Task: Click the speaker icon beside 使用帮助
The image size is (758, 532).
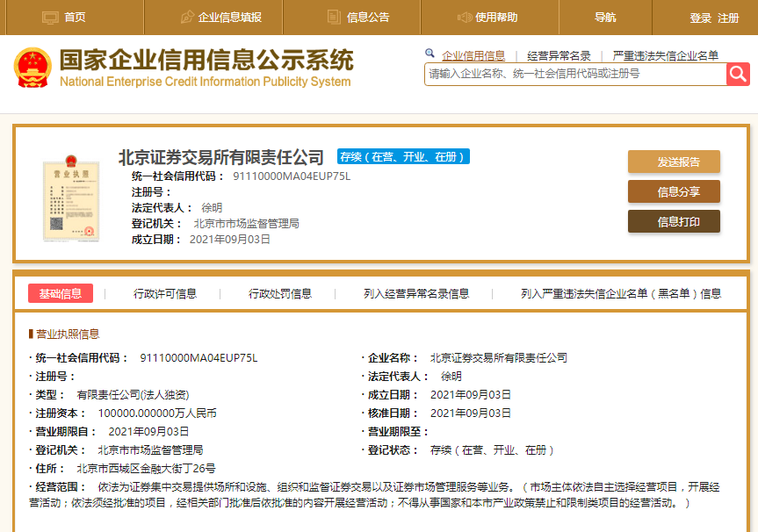Action: coord(464,18)
